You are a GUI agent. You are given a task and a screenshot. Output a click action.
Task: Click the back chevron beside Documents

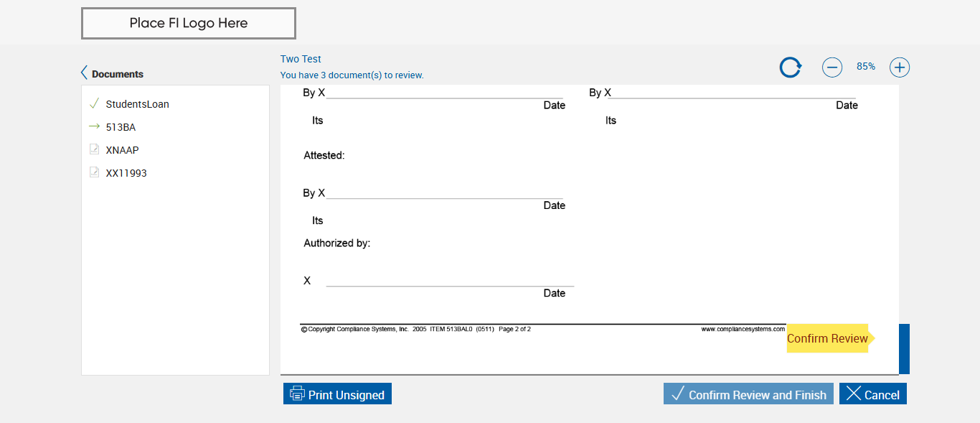point(84,73)
